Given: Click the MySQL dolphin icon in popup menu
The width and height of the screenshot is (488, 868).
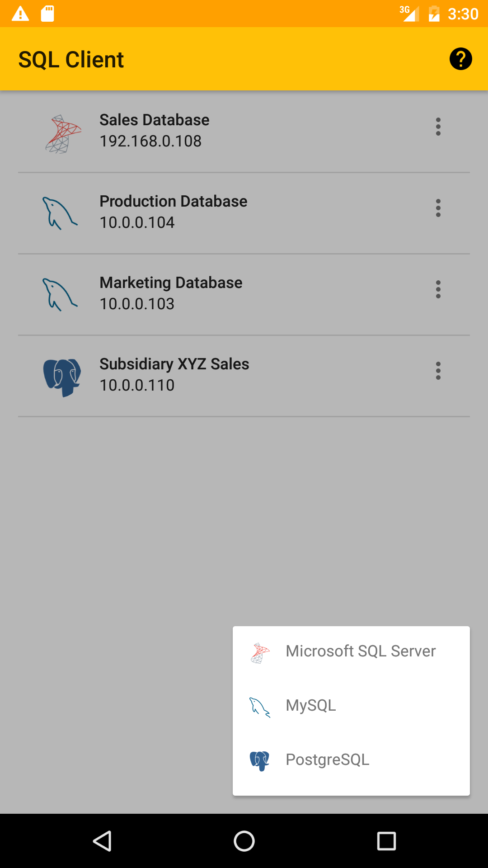Looking at the screenshot, I should click(260, 707).
